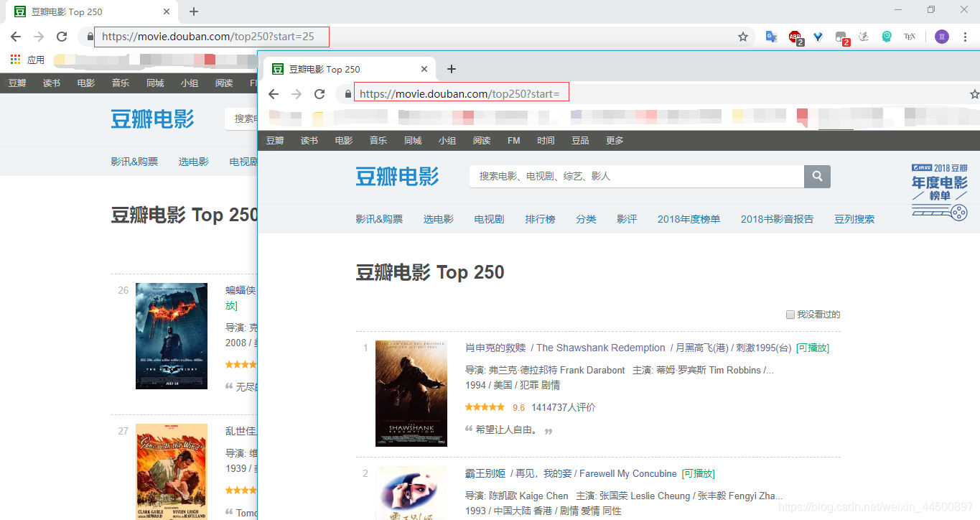
Task: Open 影评 link
Action: click(x=627, y=219)
